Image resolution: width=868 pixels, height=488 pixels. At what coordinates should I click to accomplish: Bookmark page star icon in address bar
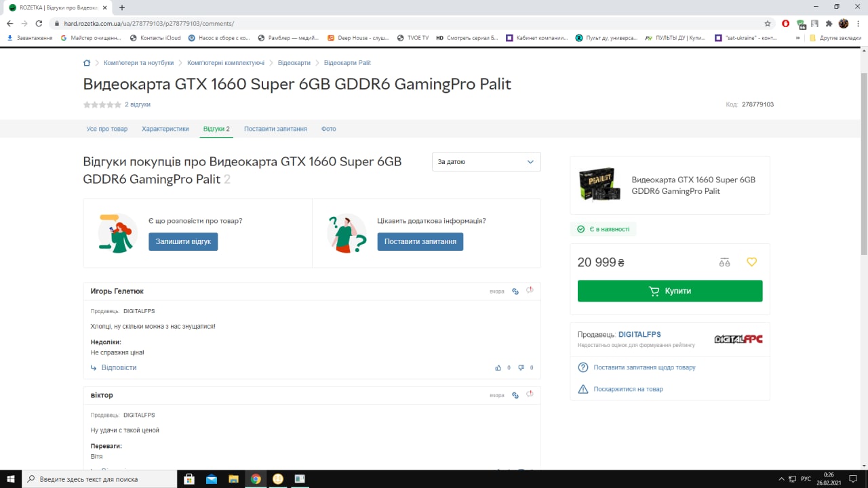tap(768, 23)
